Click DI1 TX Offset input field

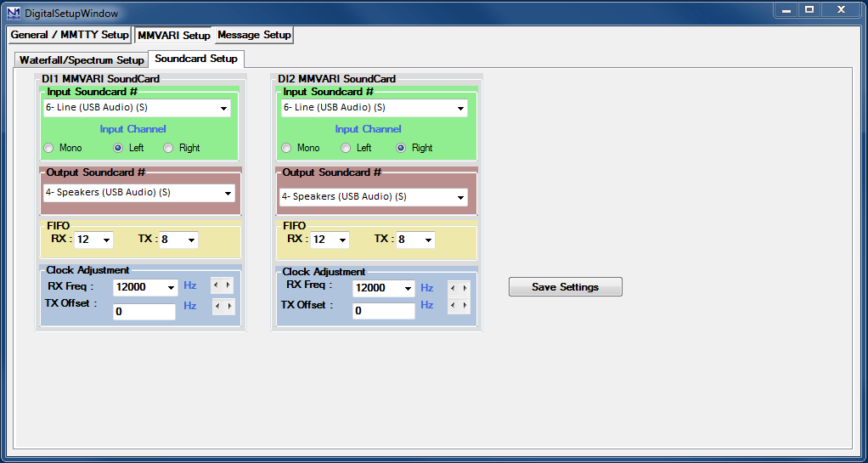click(144, 312)
